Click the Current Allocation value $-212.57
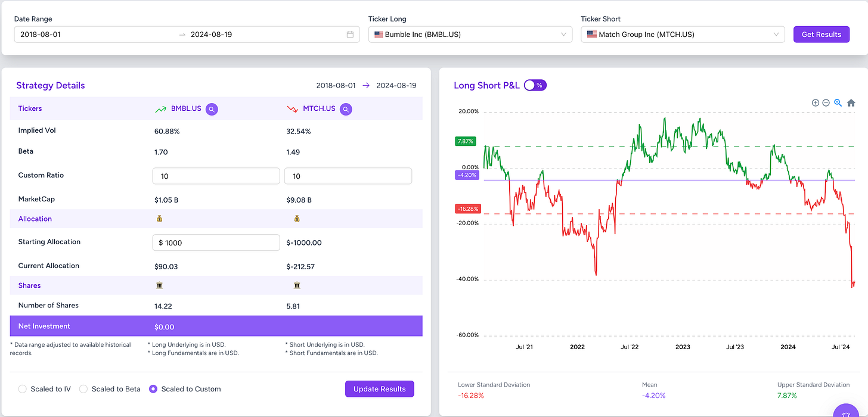The image size is (868, 417). 302,266
